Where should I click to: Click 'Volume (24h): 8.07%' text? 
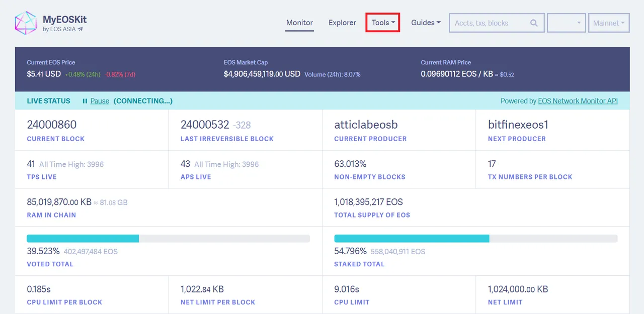click(x=333, y=74)
